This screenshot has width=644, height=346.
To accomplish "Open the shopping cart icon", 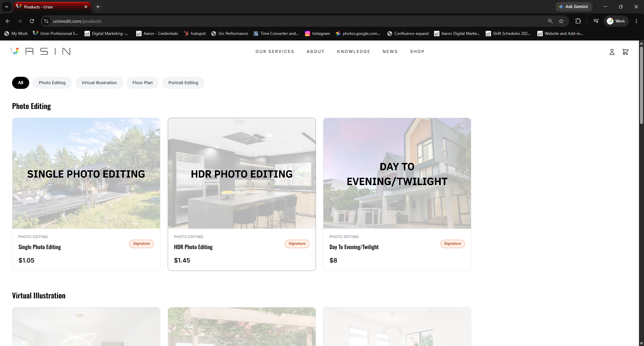I will tap(625, 52).
